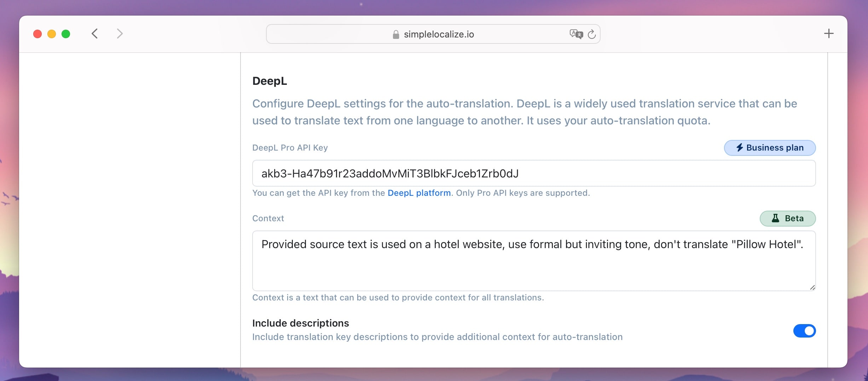Click the Beta badge next to Context
The image size is (868, 381).
[788, 218]
